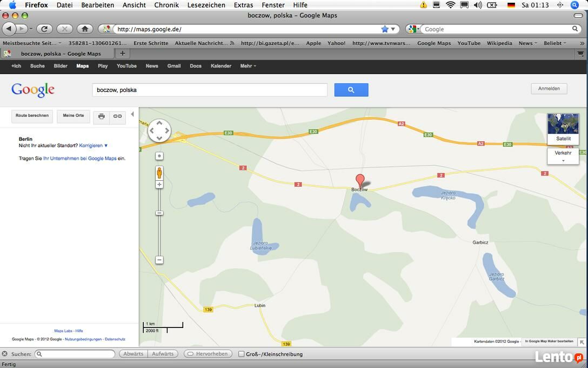This screenshot has width=588, height=368.
Task: Open the Maps Labs link
Action: click(x=63, y=331)
